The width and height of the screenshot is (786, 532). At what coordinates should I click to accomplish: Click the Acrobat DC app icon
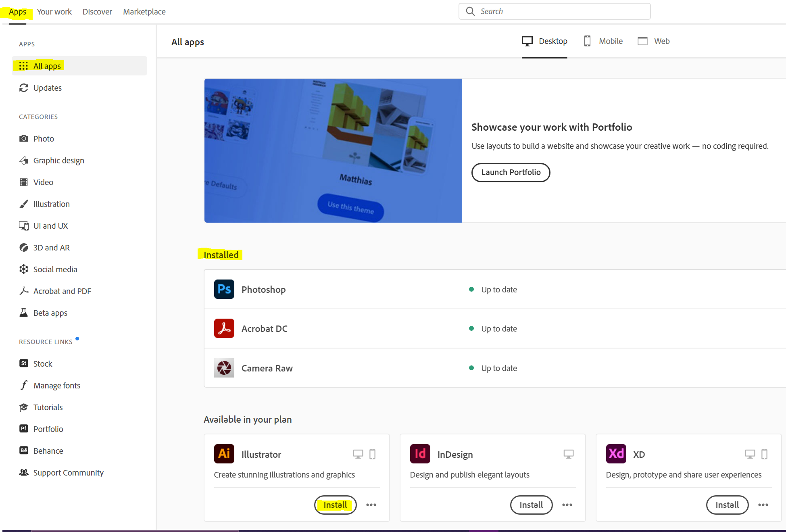[224, 328]
